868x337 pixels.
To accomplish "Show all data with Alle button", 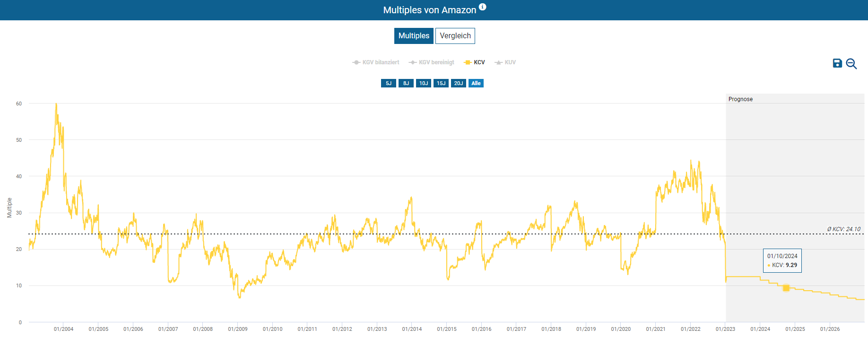I will (476, 83).
